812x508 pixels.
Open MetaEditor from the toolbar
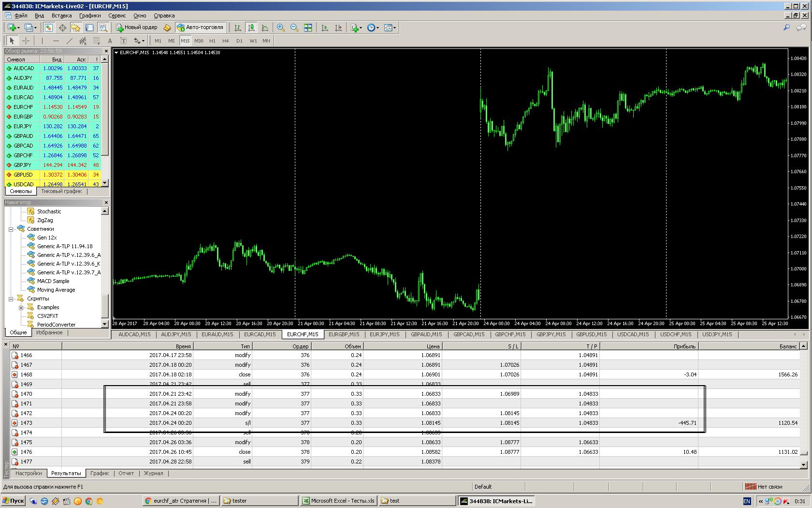(167, 28)
